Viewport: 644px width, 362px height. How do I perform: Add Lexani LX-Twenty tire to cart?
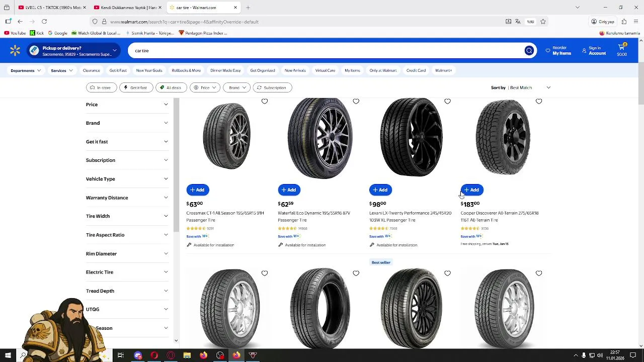point(380,190)
